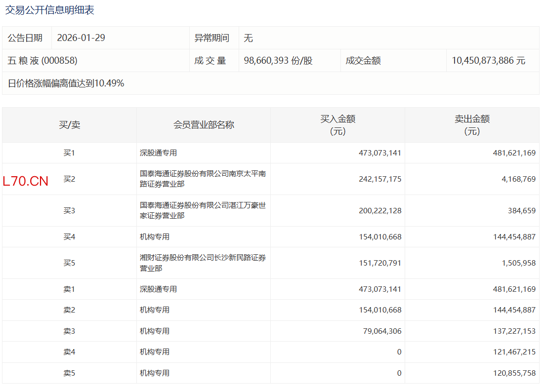Open 国泰海通证券 湛江万豪世家 branch entry
Image resolution: width=544 pixels, height=392 pixels.
(x=203, y=210)
